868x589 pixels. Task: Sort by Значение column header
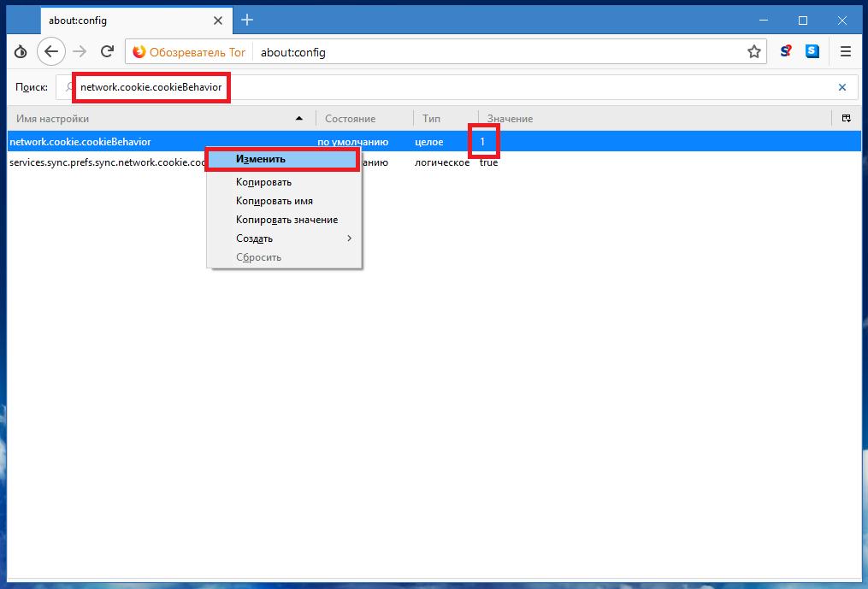coord(655,119)
